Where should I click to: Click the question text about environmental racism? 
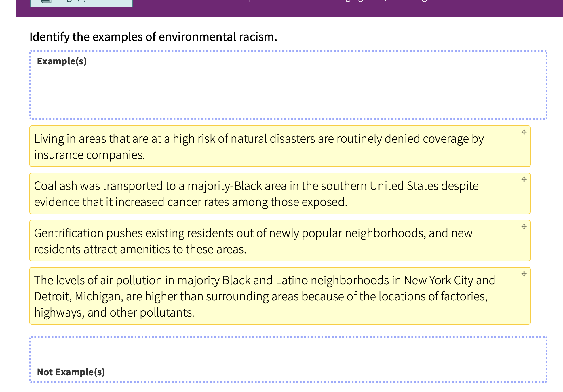[x=153, y=37]
